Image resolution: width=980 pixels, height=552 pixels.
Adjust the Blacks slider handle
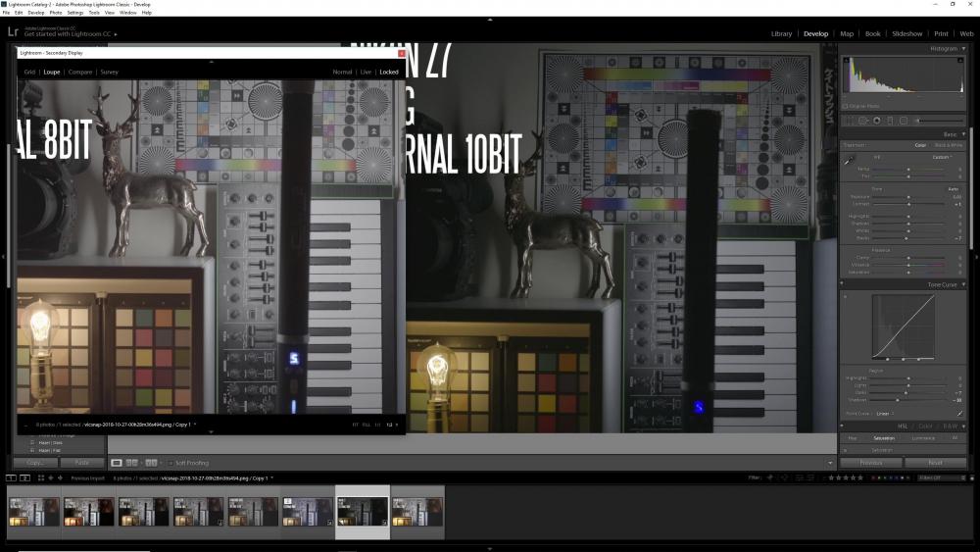click(x=906, y=238)
